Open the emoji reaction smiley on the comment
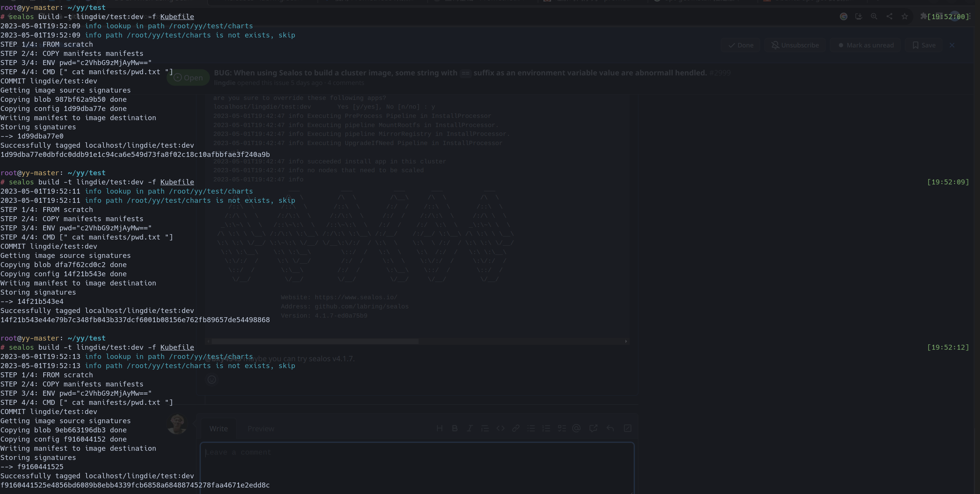980x494 pixels. click(211, 380)
